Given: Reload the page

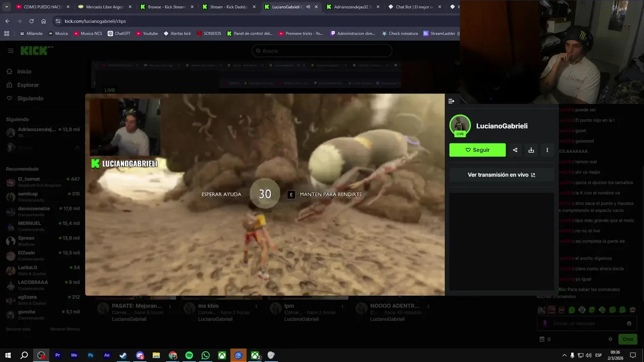Looking at the screenshot, I should pos(31,21).
